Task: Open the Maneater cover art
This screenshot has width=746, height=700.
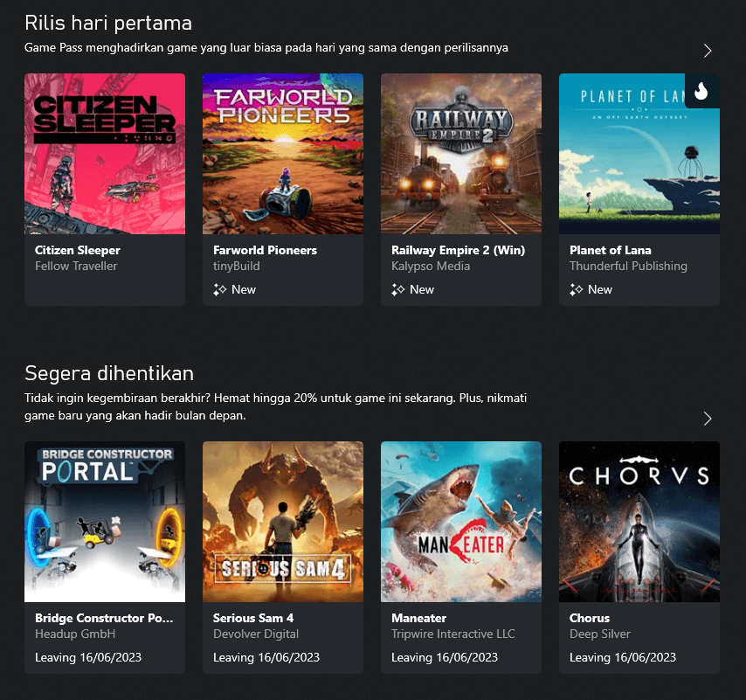Action: [461, 522]
